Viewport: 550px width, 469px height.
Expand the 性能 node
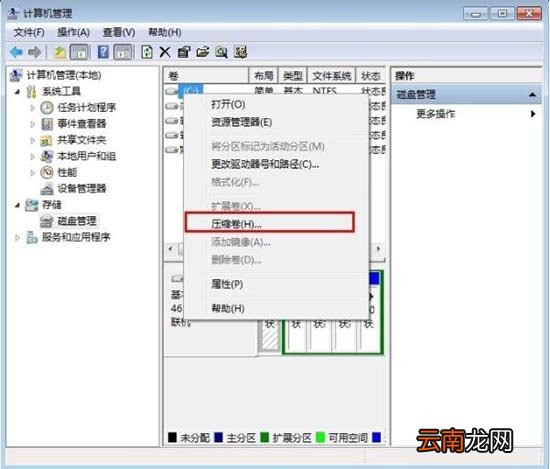[x=33, y=173]
